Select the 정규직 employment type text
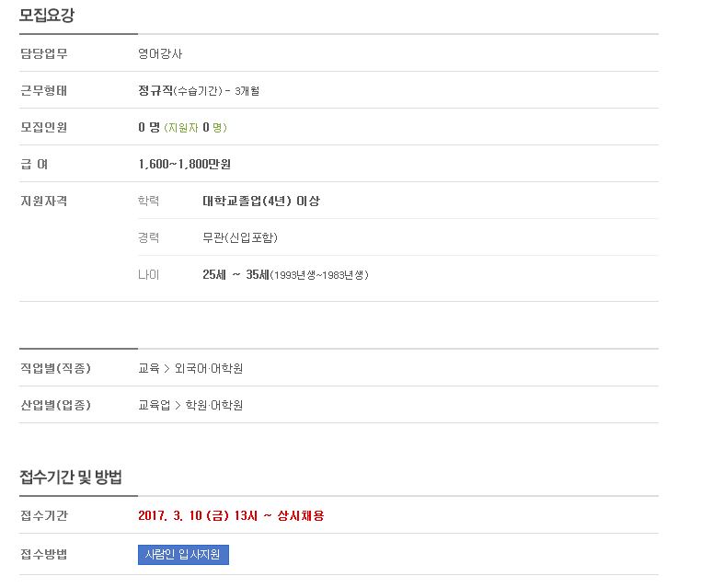 (155, 90)
